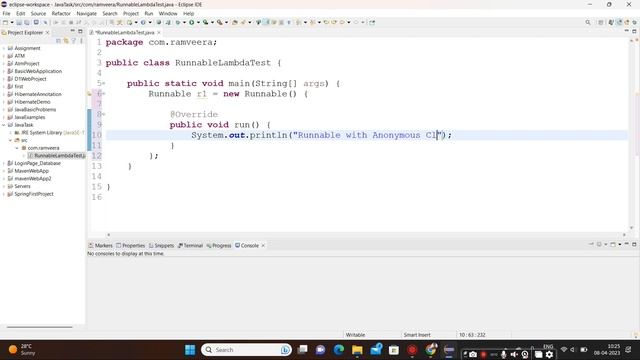
Task: Expand the Assignment project
Action: pyautogui.click(x=4, y=48)
